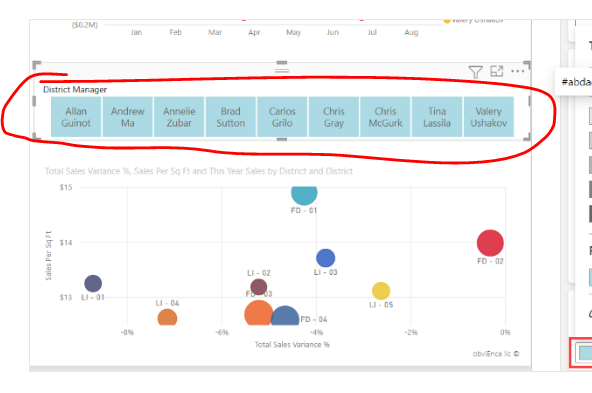Viewport: 592px width, 393px height.
Task: Filter by Annelie Zubar
Action: click(x=179, y=117)
